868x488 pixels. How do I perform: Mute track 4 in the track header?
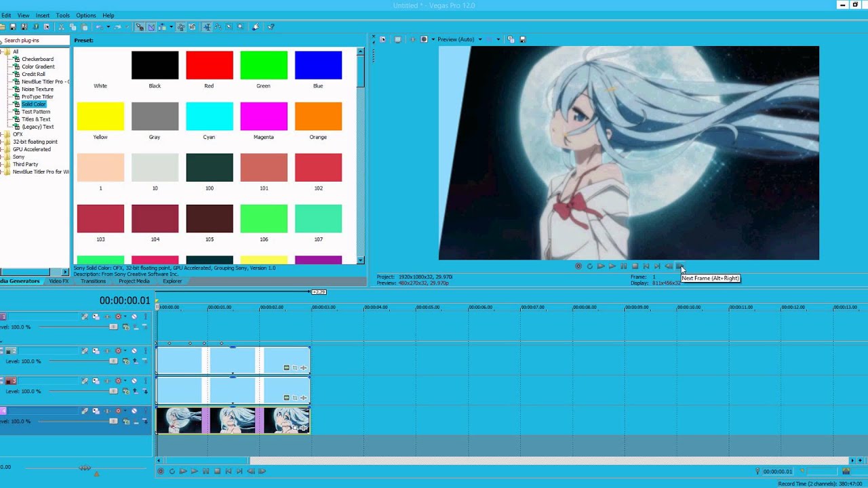[x=134, y=411]
